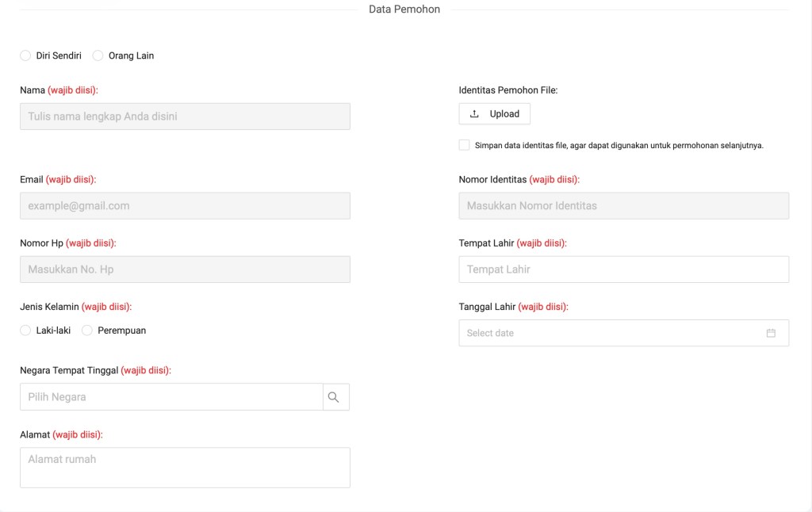The image size is (812, 512).
Task: Click the Identitas Pemohon File label
Action: click(507, 90)
